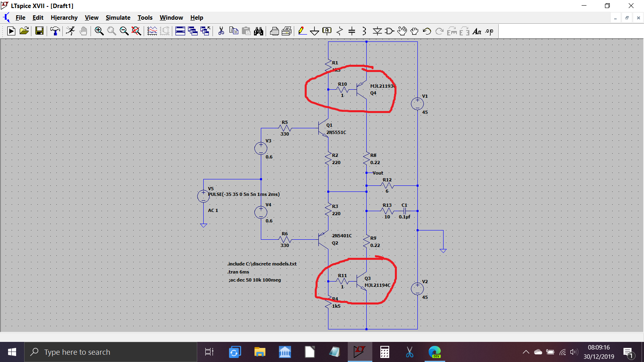Undo the last action

click(427, 31)
